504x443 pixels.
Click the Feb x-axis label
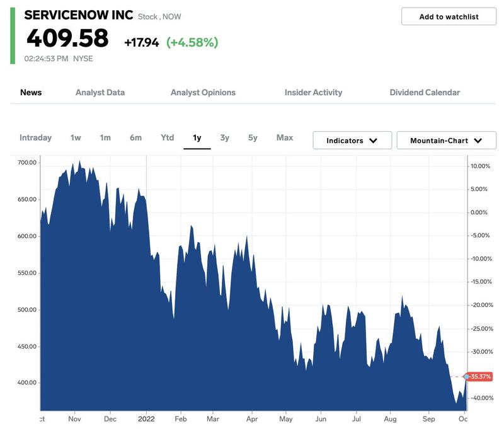click(180, 419)
